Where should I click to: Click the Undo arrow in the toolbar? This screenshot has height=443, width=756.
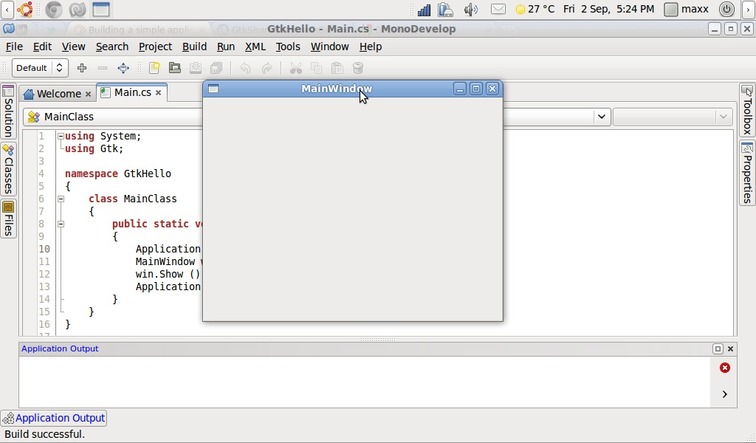click(x=245, y=68)
